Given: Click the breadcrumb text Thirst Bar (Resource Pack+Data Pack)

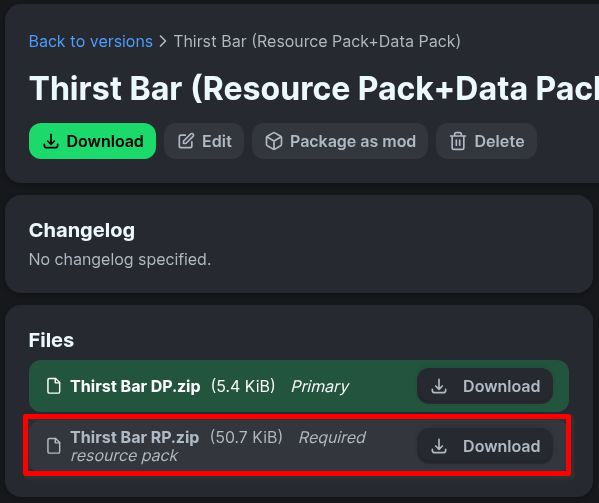Looking at the screenshot, I should pyautogui.click(x=317, y=41).
